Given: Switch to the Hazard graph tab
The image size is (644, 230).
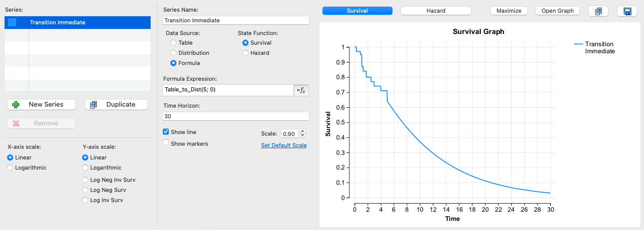Looking at the screenshot, I should coord(436,11).
